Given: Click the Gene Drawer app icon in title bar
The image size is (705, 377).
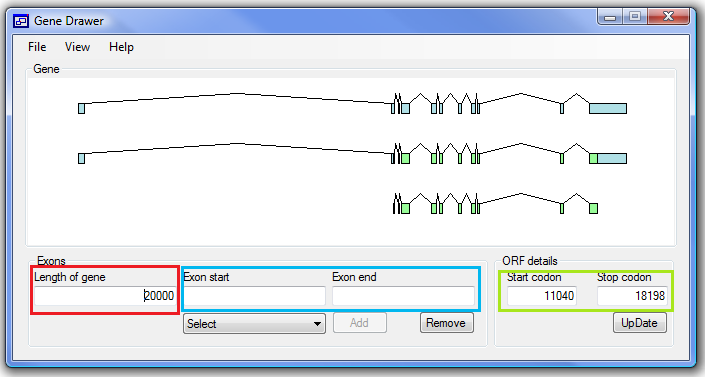Looking at the screenshot, I should click(21, 21).
